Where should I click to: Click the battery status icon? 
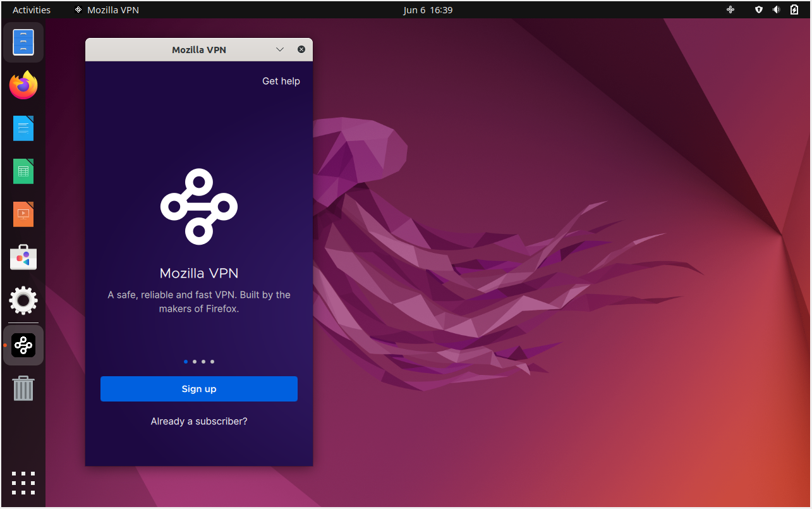(794, 9)
